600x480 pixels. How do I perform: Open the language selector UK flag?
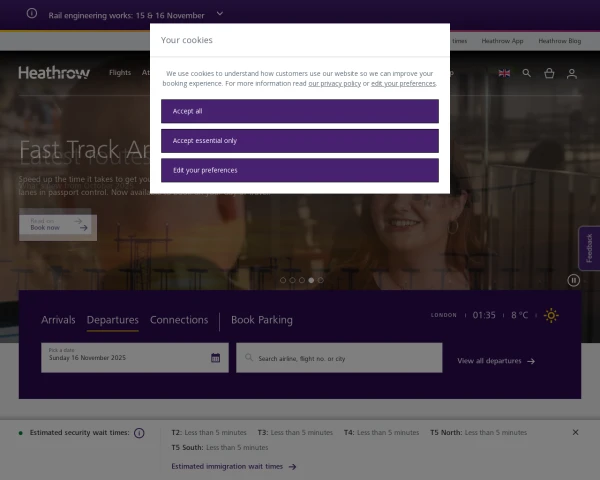(x=504, y=73)
